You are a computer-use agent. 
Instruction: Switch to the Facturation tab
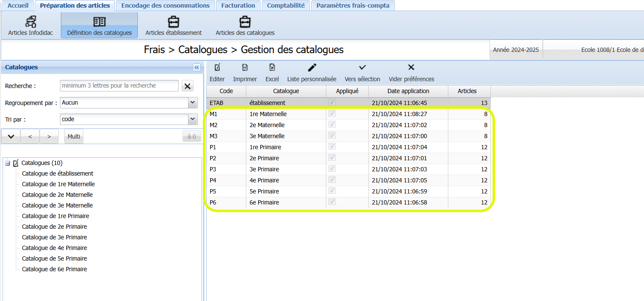(x=238, y=6)
